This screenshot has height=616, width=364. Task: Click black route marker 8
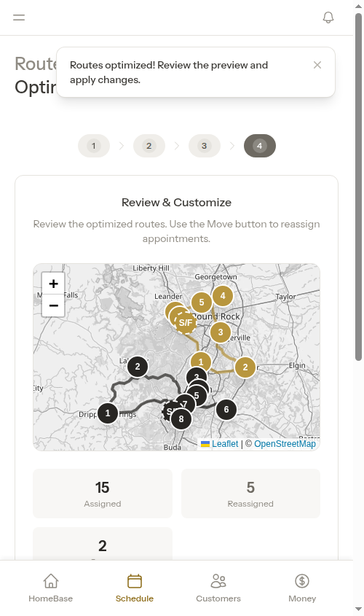181,418
